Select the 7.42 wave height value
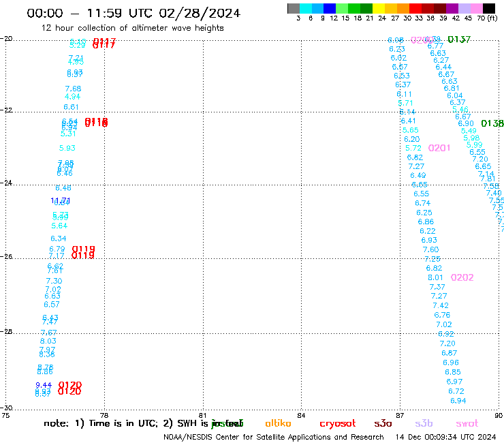The width and height of the screenshot is (504, 443). (441, 305)
